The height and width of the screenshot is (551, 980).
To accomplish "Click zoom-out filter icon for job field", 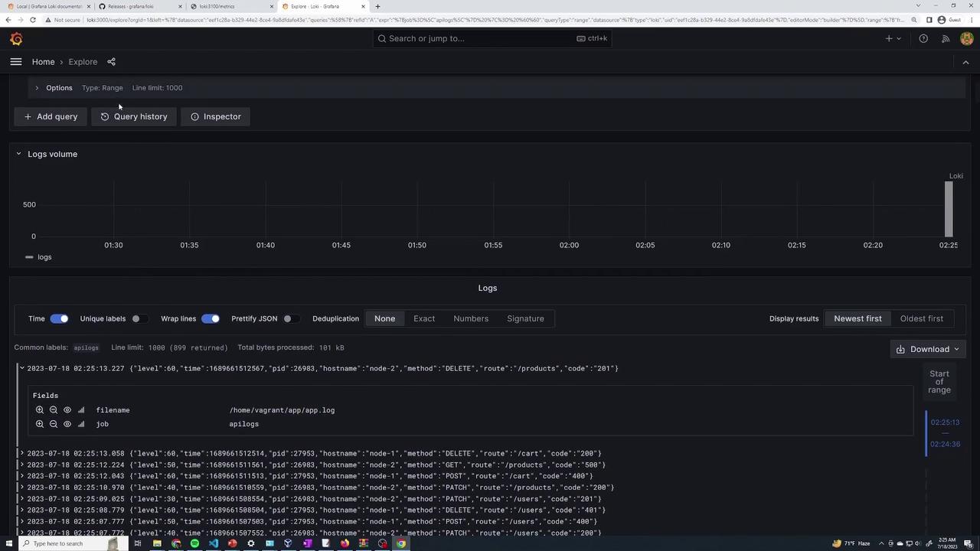I will [x=54, y=424].
